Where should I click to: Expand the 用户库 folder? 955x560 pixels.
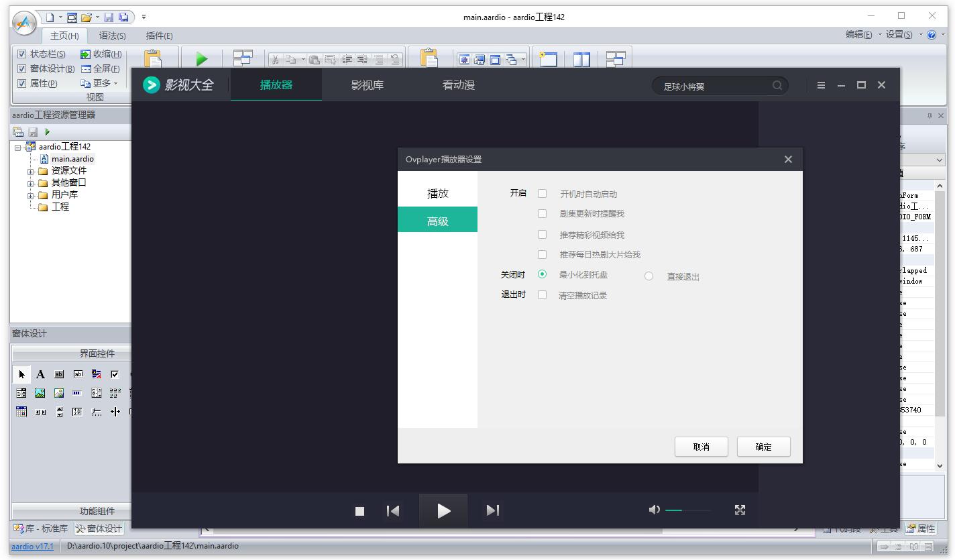30,196
